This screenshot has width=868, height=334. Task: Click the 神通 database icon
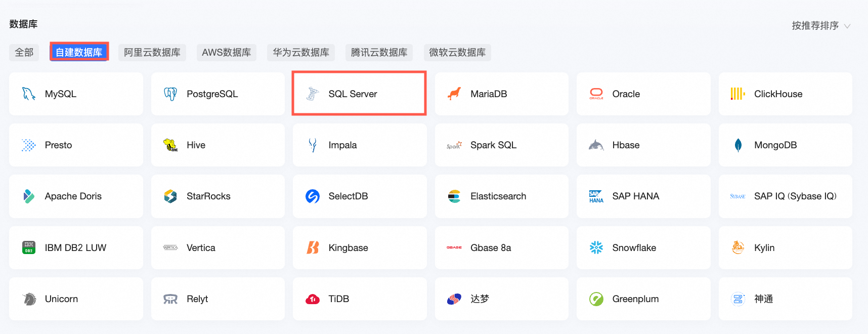click(x=738, y=299)
